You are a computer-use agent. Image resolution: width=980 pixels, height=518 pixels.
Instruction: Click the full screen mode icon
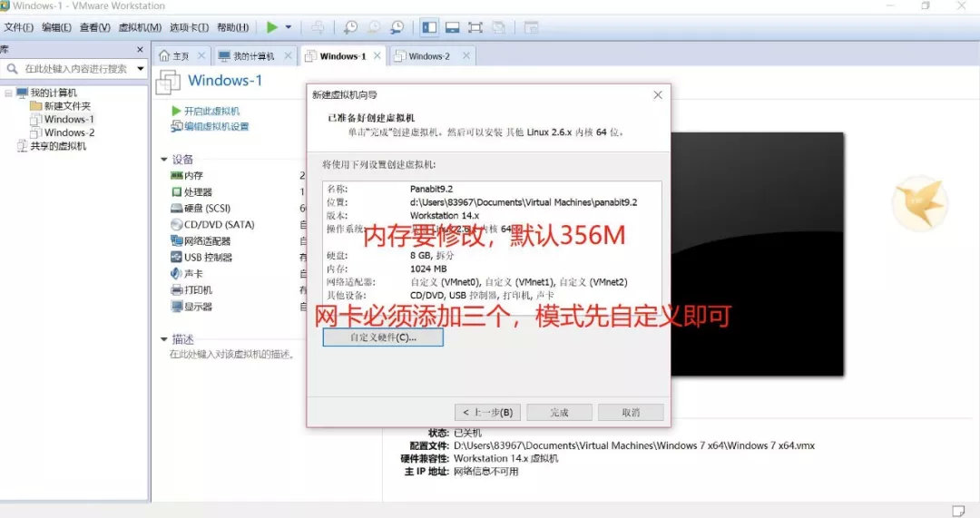click(x=475, y=27)
